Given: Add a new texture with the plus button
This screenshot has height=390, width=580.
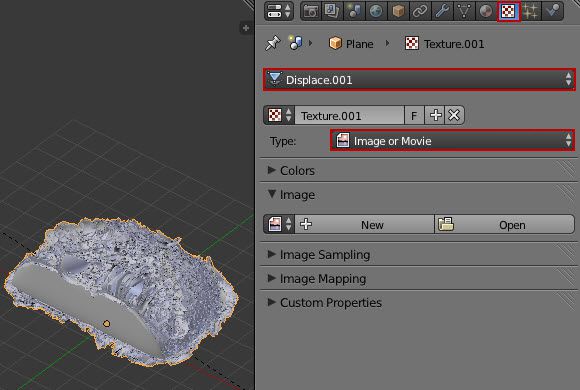Looking at the screenshot, I should pos(435,115).
